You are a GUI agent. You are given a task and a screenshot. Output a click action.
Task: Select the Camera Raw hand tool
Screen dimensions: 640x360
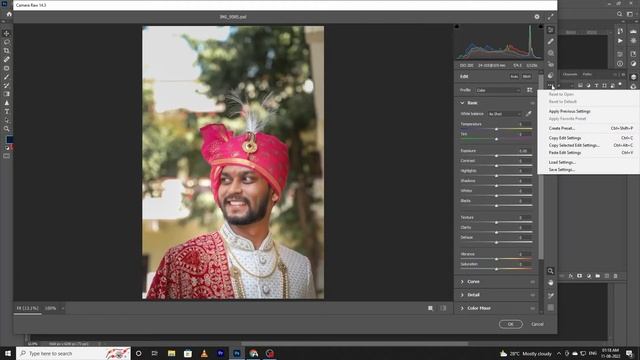click(551, 282)
